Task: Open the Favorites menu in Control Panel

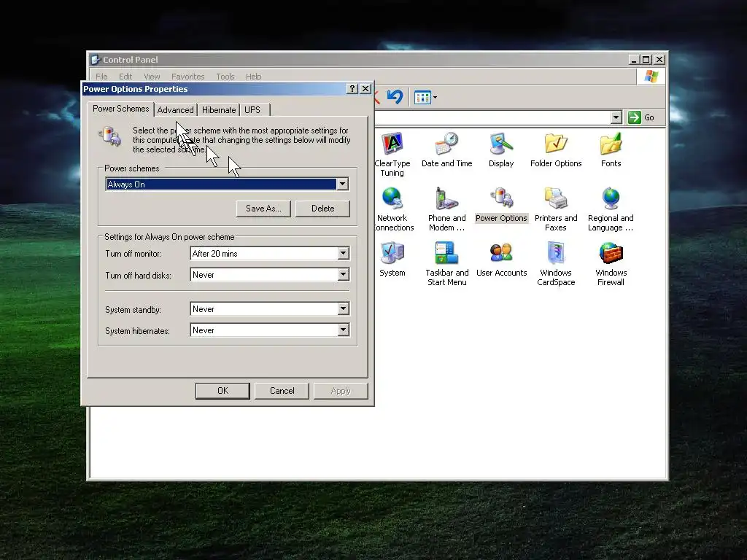Action: pyautogui.click(x=187, y=76)
